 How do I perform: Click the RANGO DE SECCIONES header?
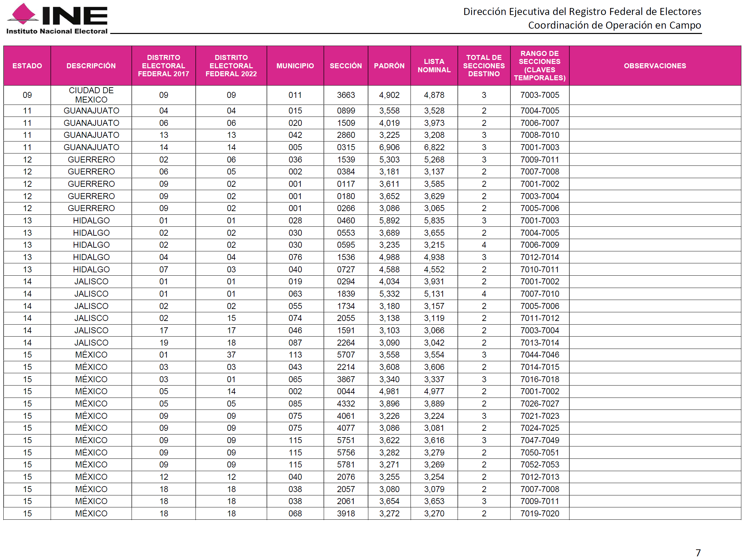(x=540, y=66)
